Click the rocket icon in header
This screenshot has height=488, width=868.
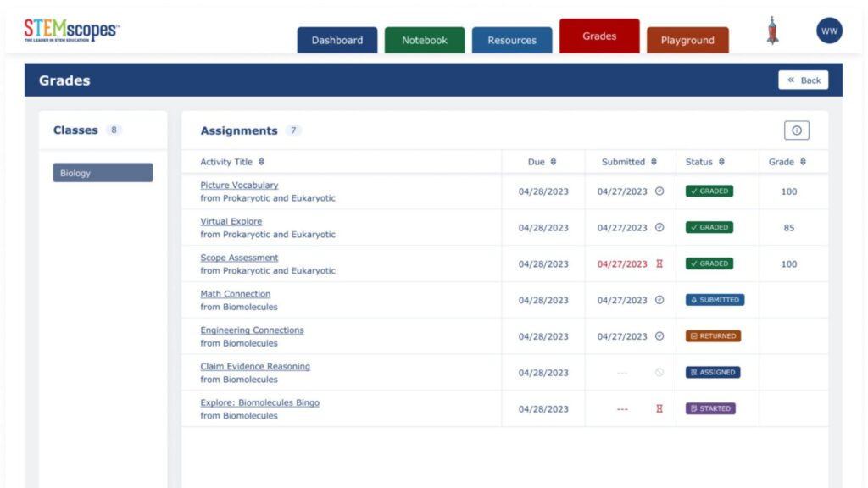pyautogui.click(x=772, y=31)
